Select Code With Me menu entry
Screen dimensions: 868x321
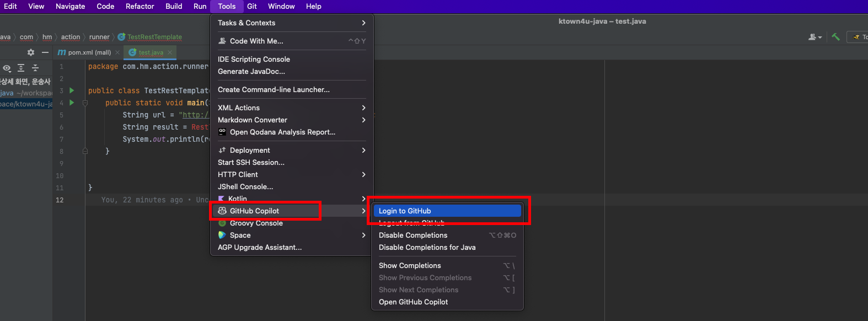[x=292, y=41]
